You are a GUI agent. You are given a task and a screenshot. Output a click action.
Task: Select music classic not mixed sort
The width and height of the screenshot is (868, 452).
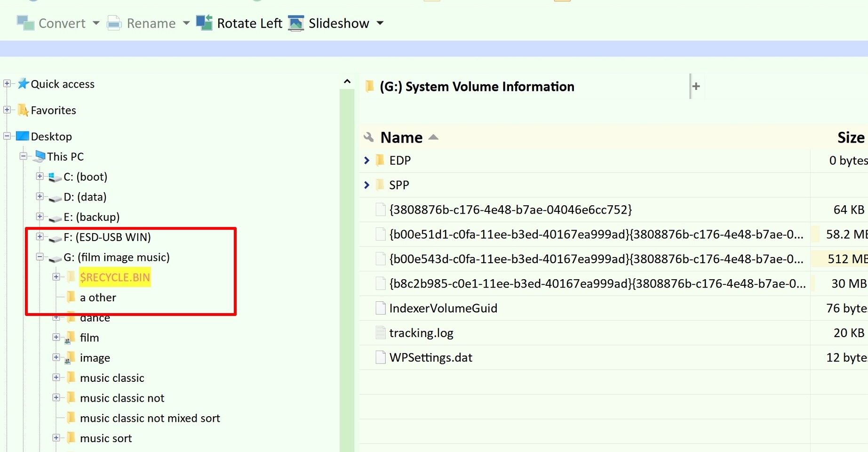tap(150, 418)
